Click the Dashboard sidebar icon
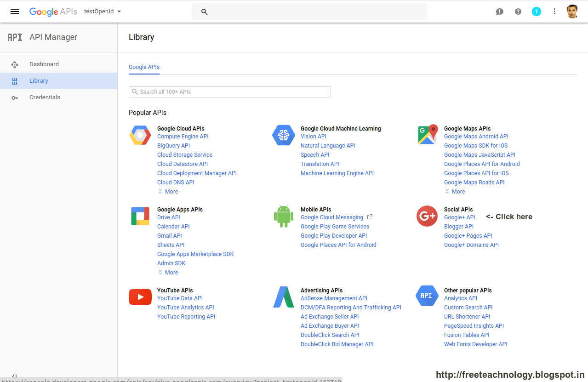Screen dimensions: 588x382 click(15, 64)
